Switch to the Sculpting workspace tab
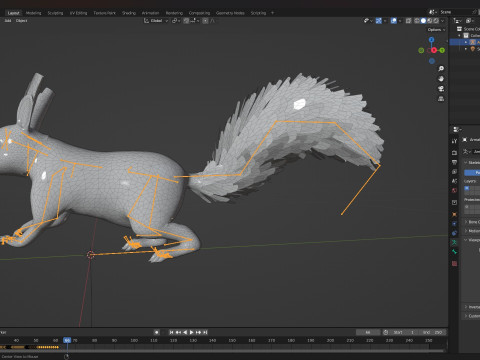Viewport: 480px width, 360px height. 55,13
